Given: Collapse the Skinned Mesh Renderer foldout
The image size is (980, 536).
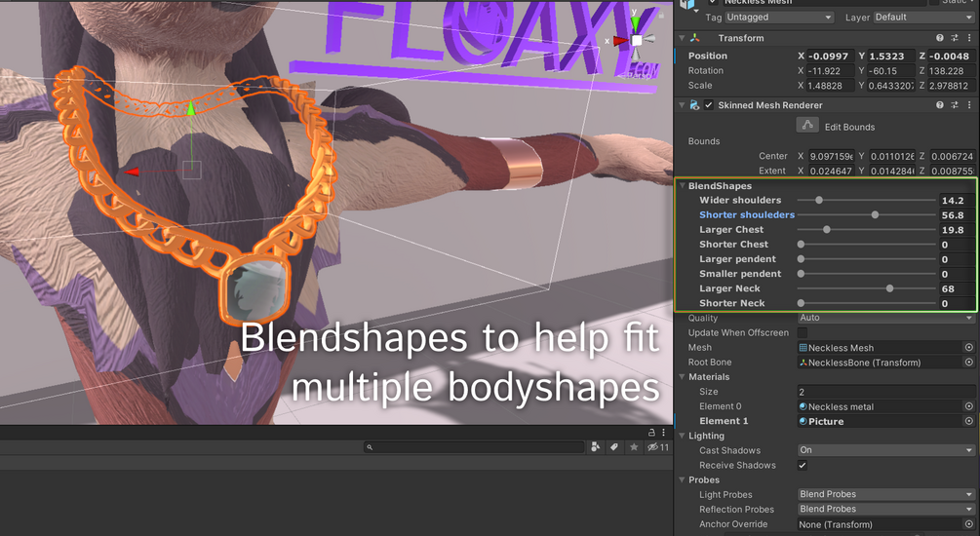Looking at the screenshot, I should coord(682,105).
